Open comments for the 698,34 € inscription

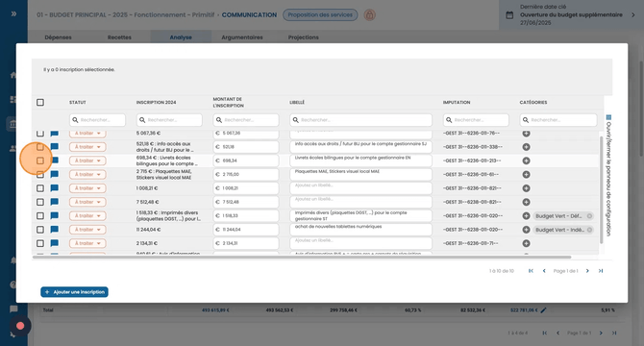tap(54, 161)
